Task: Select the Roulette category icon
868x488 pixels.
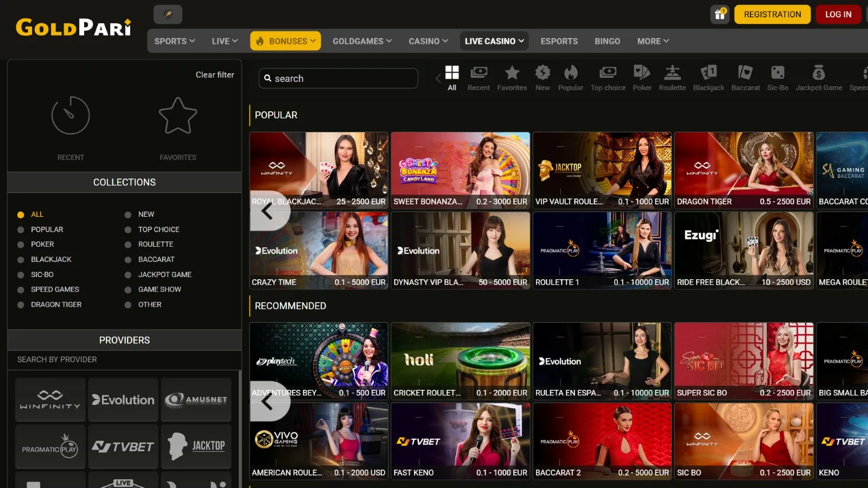Action: pyautogui.click(x=672, y=73)
